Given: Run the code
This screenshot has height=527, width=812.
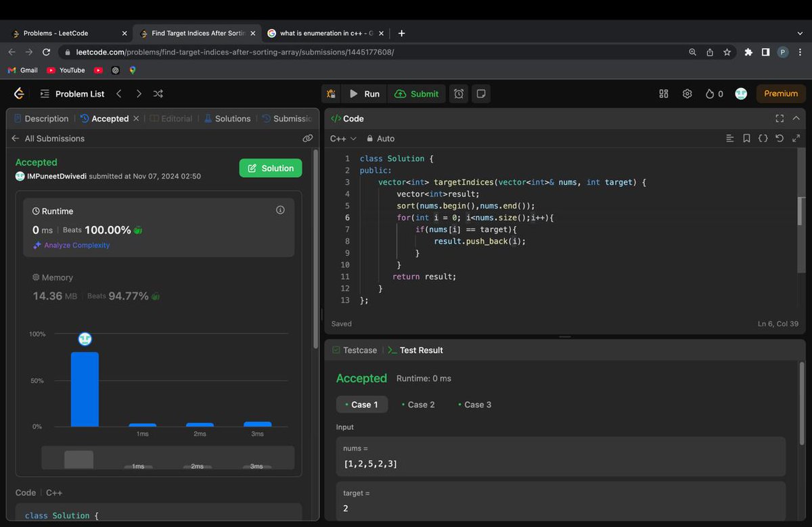Looking at the screenshot, I should pyautogui.click(x=364, y=93).
